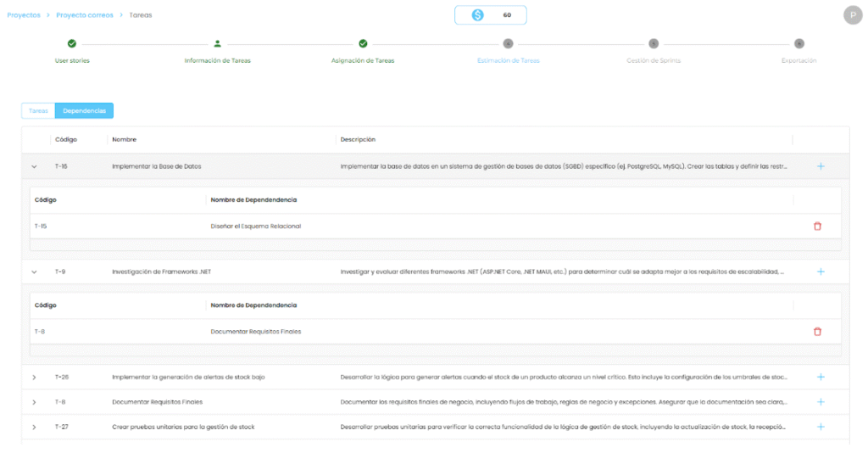Click the plus icon for task T-16
The width and height of the screenshot is (868, 453).
pyautogui.click(x=820, y=166)
